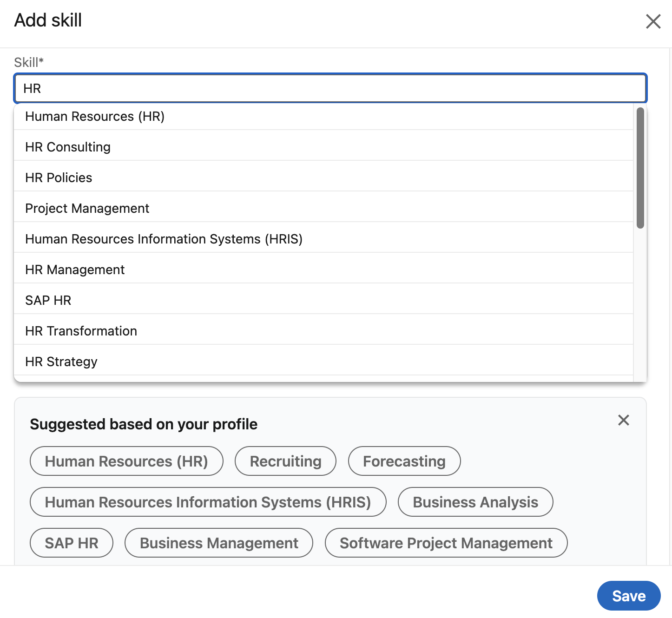Screen dimensions: 672x618
Task: Choose HR Consulting from the suggestions
Action: (x=68, y=147)
